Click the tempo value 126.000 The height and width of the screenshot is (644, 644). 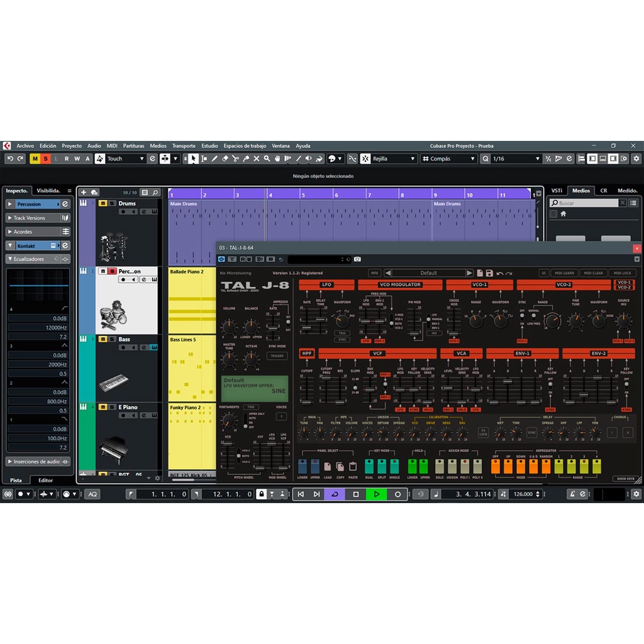(523, 494)
